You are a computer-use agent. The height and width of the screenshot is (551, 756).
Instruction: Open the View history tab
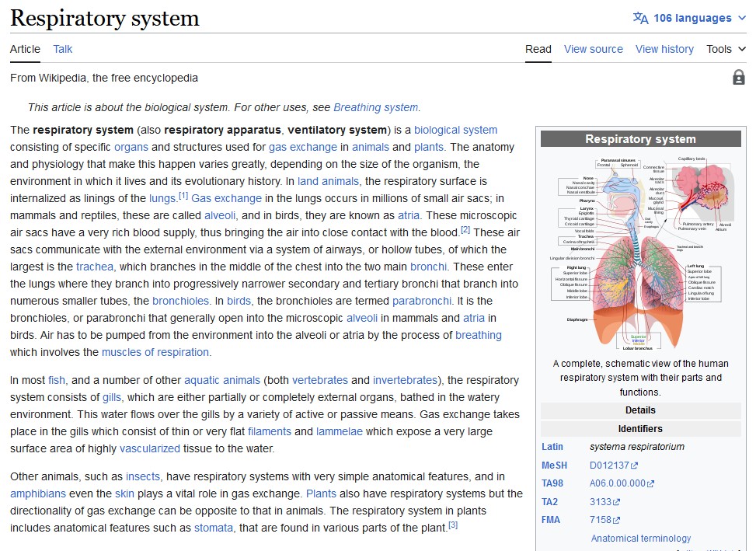click(x=664, y=49)
